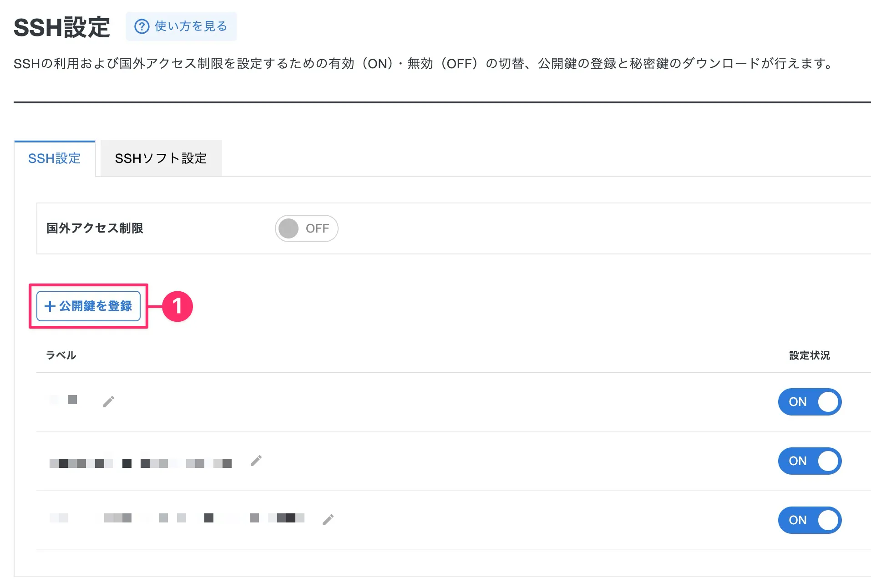Select the SSH設定 tab
Image resolution: width=871 pixels, height=588 pixels.
coord(55,158)
